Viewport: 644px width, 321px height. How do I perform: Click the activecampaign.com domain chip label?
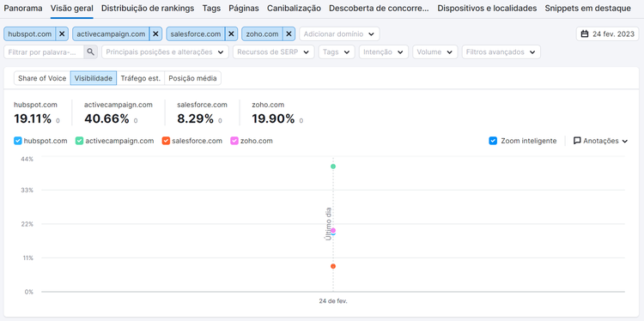(111, 34)
